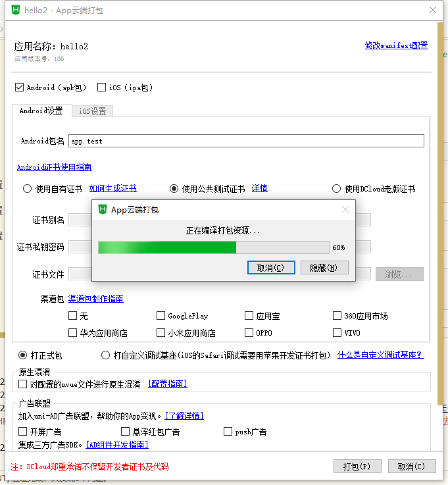Check the 无 channel checkbox
This screenshot has width=448, height=485.
[x=72, y=316]
